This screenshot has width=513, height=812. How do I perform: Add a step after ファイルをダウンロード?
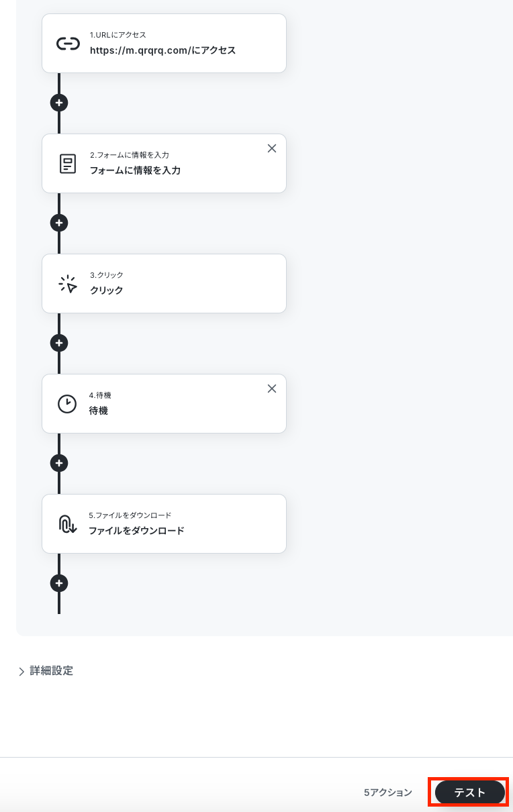59,583
